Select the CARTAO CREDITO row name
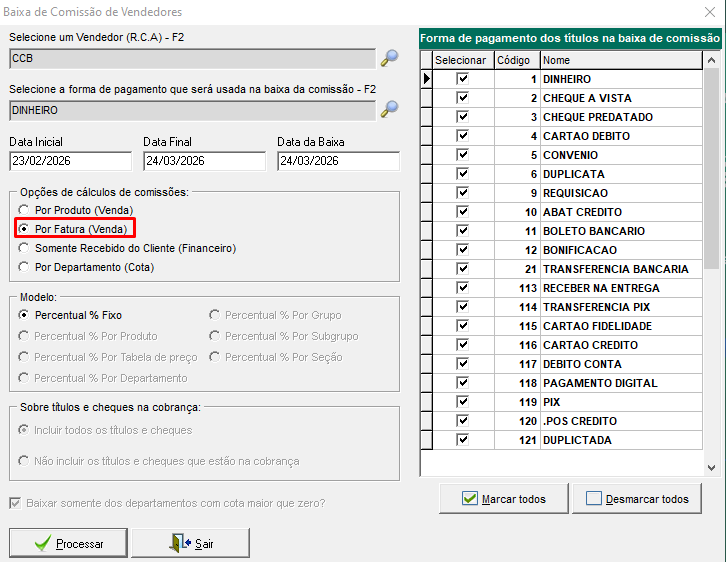The height and width of the screenshot is (562, 726). click(x=590, y=345)
